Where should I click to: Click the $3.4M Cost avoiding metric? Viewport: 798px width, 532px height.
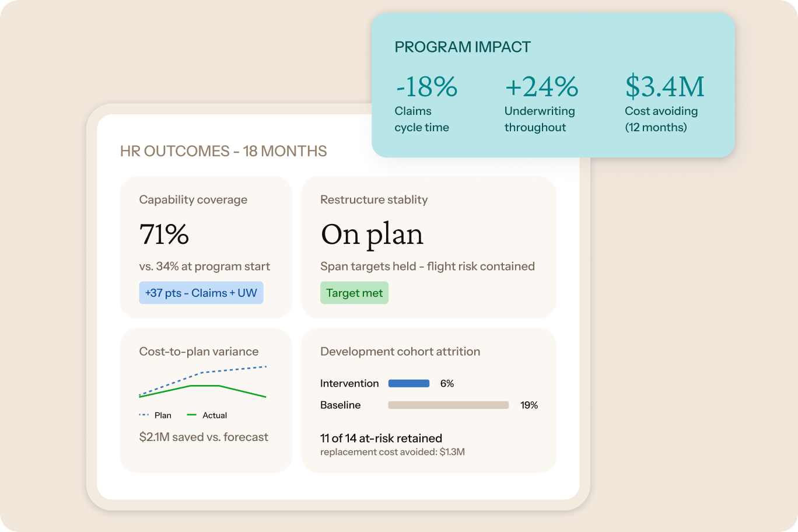click(665, 103)
